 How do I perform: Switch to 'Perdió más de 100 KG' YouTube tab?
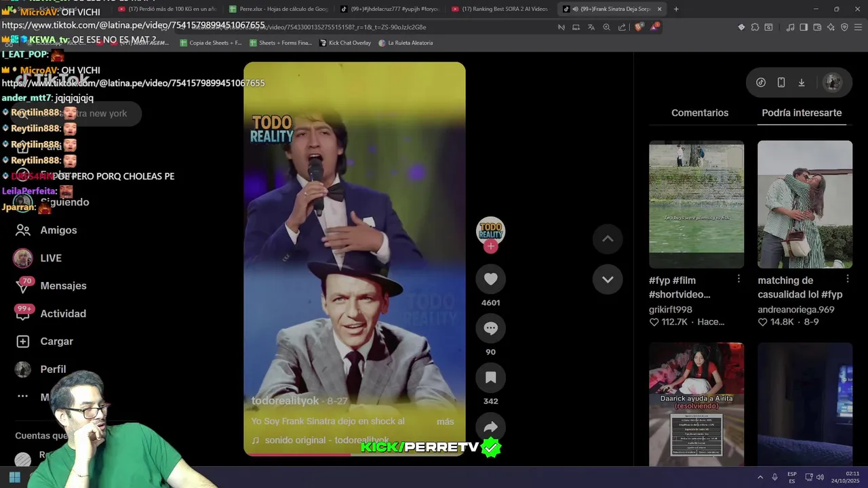coord(167,9)
